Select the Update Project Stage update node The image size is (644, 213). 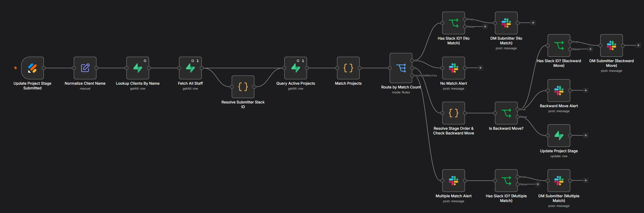pyautogui.click(x=559, y=135)
